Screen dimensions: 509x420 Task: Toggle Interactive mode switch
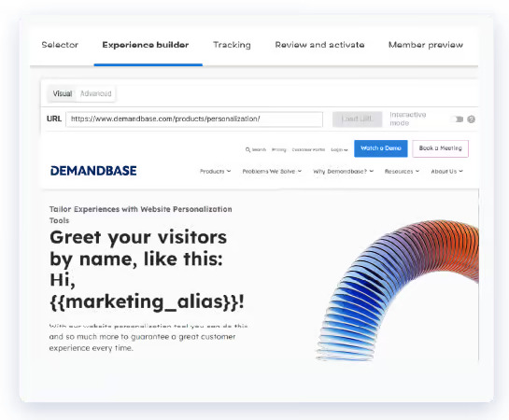[x=457, y=119]
